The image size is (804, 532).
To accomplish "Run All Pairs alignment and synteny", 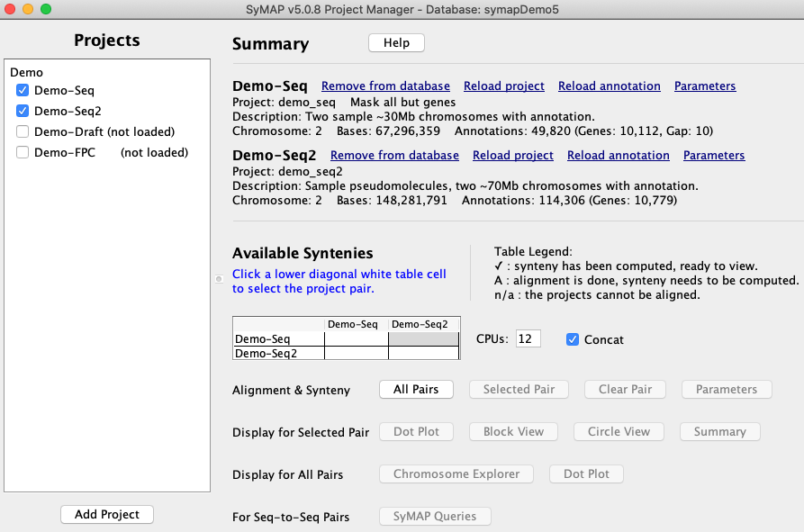I will click(x=416, y=390).
